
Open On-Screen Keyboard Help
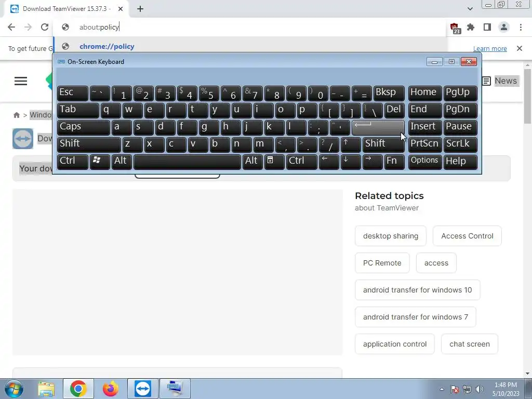point(460,162)
